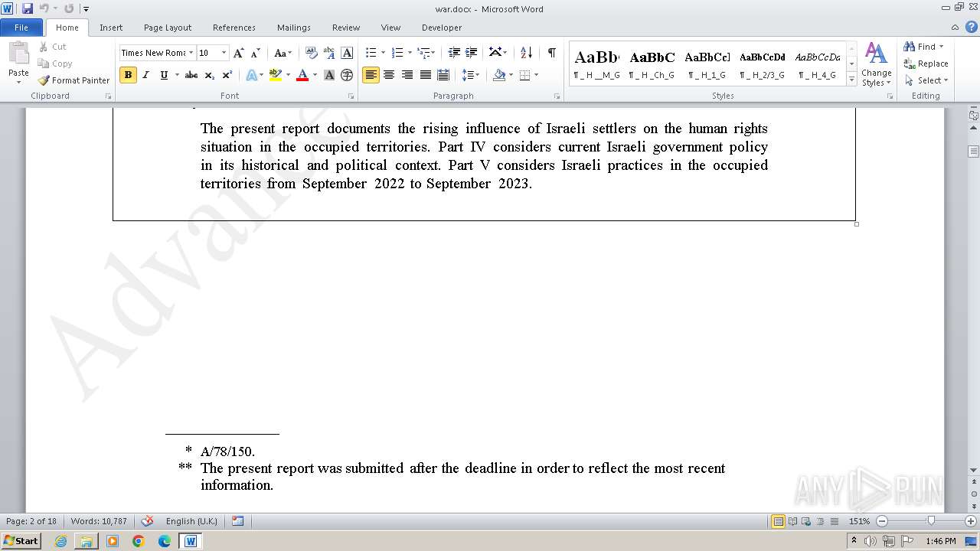Screen dimensions: 980x551
Task: Expand the Styles gallery More arrow
Action: [x=851, y=79]
